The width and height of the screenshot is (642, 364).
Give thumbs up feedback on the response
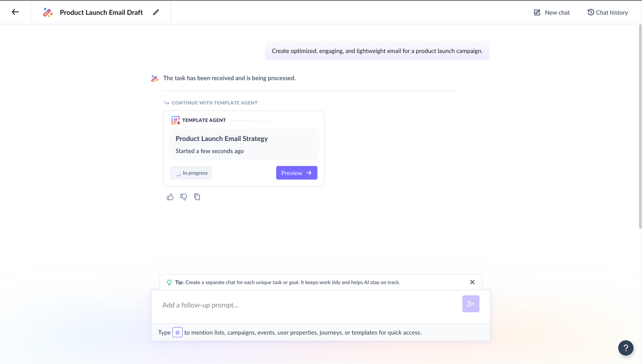coord(170,196)
